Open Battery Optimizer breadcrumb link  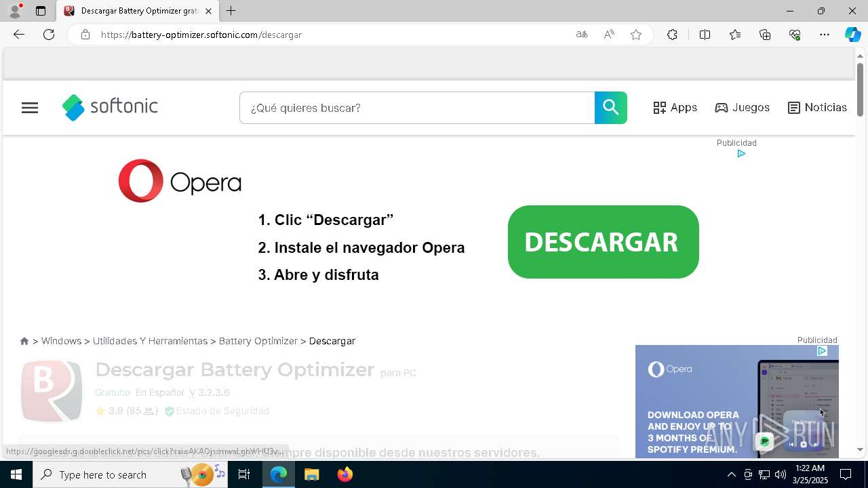click(258, 341)
